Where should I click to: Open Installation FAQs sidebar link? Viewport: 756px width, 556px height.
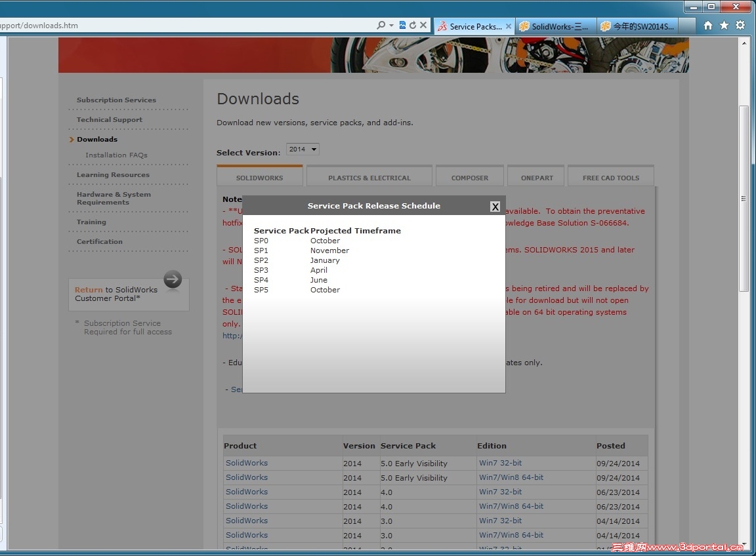(x=116, y=155)
